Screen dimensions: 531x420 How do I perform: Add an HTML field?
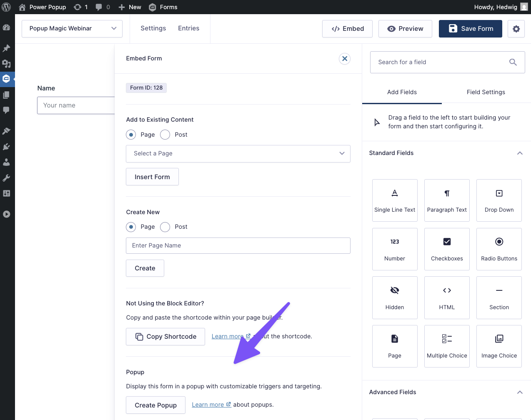tap(447, 297)
